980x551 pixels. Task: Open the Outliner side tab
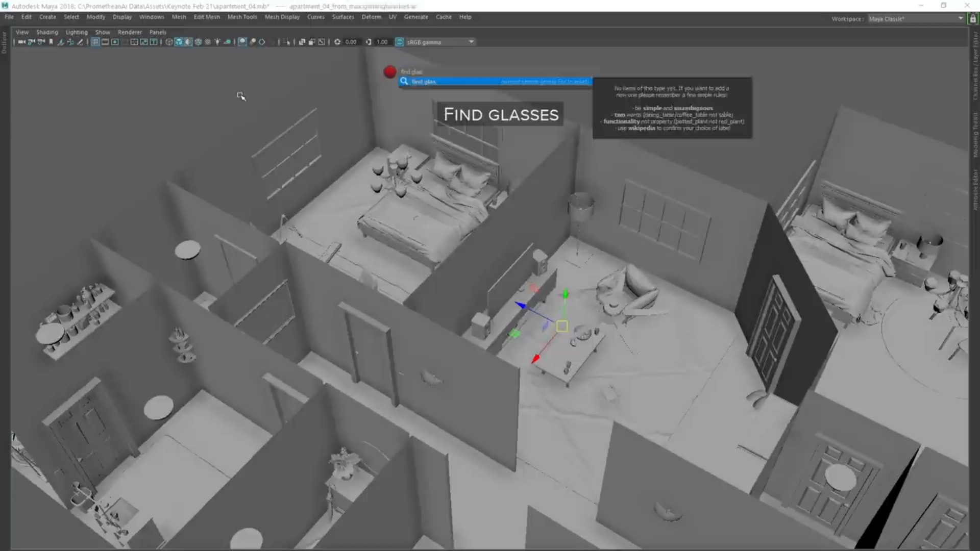pyautogui.click(x=4, y=42)
